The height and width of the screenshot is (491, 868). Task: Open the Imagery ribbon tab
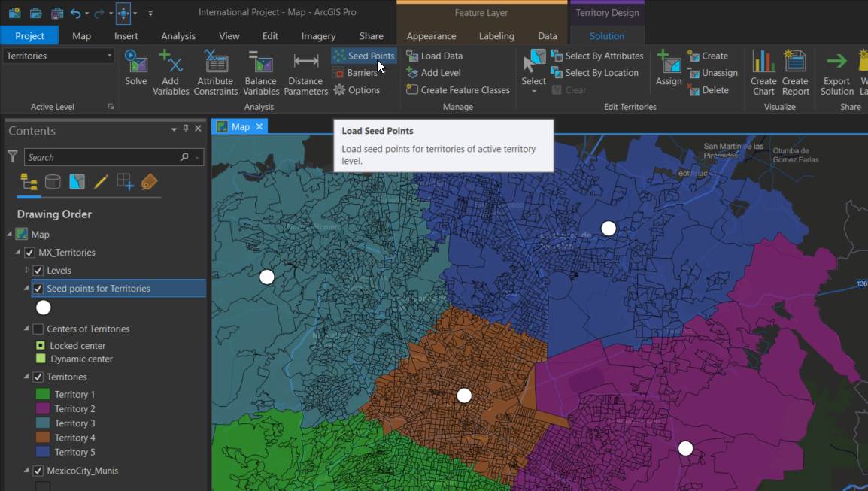pos(318,35)
